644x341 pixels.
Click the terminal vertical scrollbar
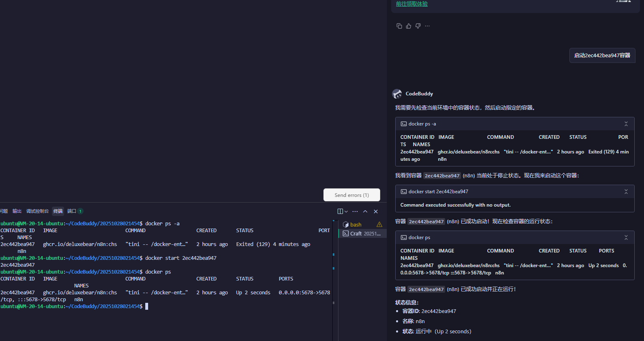coord(334,280)
